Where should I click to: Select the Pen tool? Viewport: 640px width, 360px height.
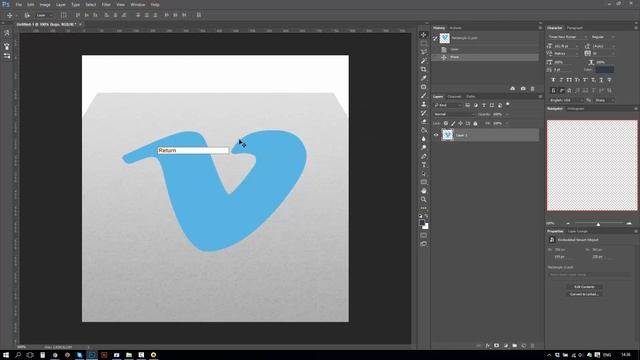point(424,156)
